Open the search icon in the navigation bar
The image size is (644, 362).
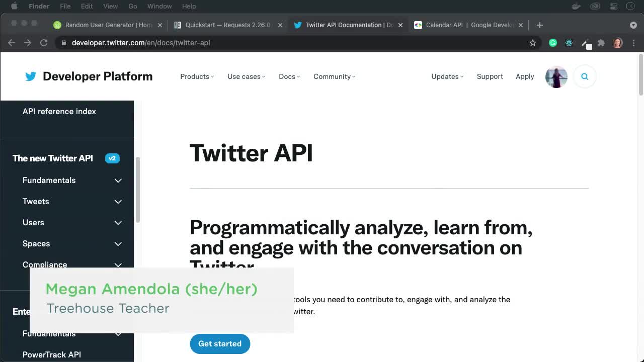pyautogui.click(x=584, y=76)
